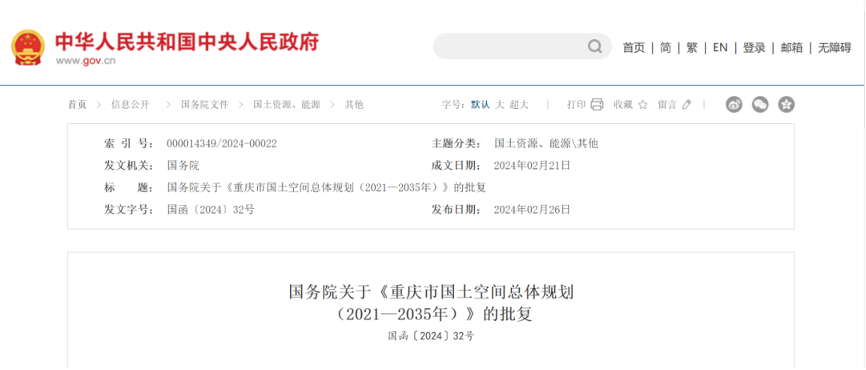Open 国土资源、能源 in the breadcrumb
The width and height of the screenshot is (866, 370).
click(x=287, y=105)
